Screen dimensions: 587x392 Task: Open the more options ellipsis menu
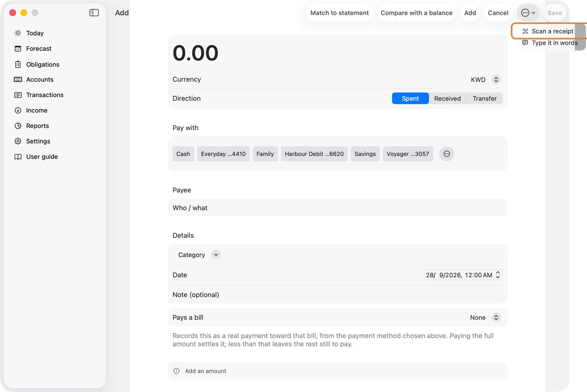(x=528, y=13)
